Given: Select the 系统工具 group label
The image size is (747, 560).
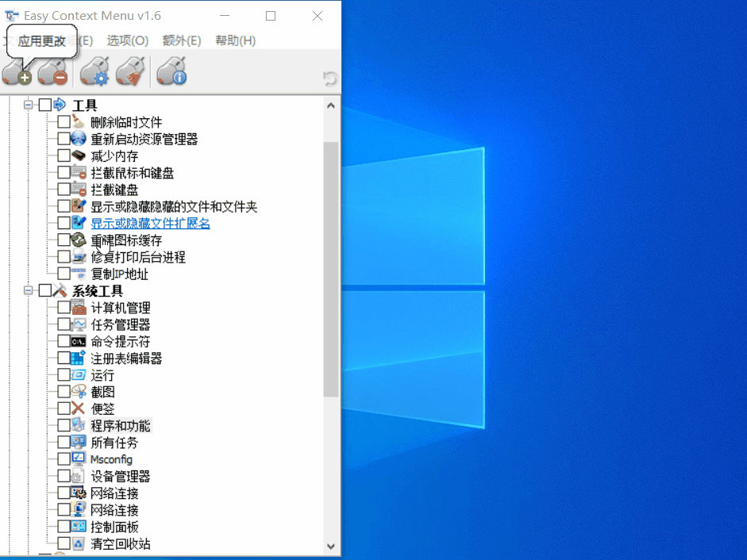Looking at the screenshot, I should click(97, 291).
